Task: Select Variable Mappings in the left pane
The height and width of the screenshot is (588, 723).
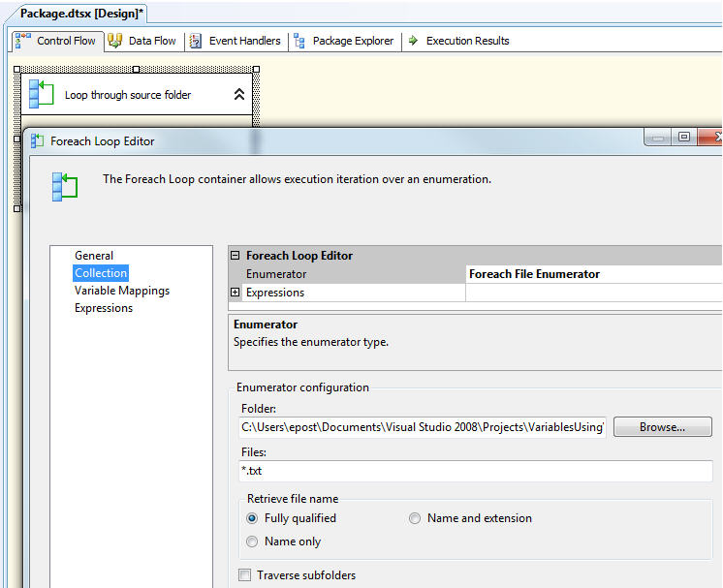Action: coord(122,291)
